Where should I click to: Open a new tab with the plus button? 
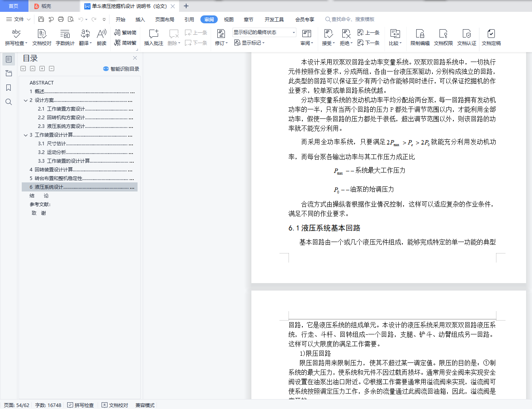(x=186, y=6)
